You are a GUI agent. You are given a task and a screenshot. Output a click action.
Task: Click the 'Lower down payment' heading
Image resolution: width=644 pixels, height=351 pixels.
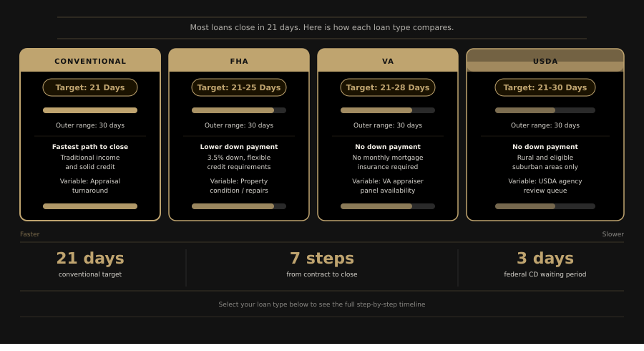click(x=239, y=147)
